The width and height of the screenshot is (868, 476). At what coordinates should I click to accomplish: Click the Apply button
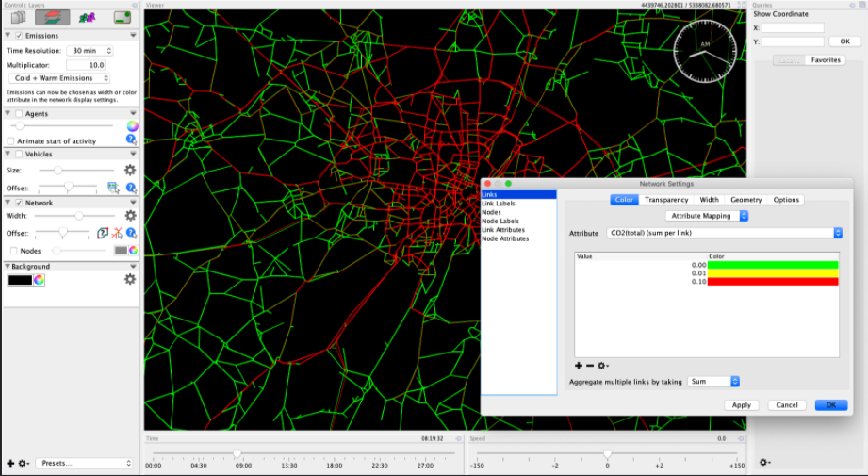coord(741,405)
